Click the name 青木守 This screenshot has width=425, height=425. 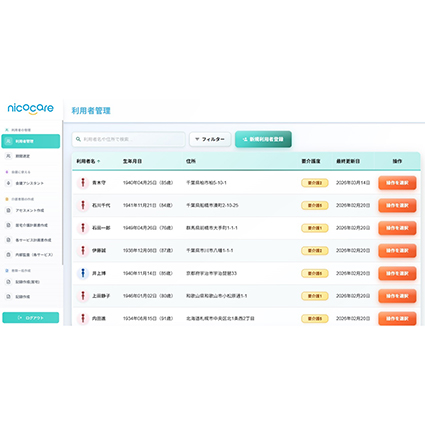click(99, 183)
